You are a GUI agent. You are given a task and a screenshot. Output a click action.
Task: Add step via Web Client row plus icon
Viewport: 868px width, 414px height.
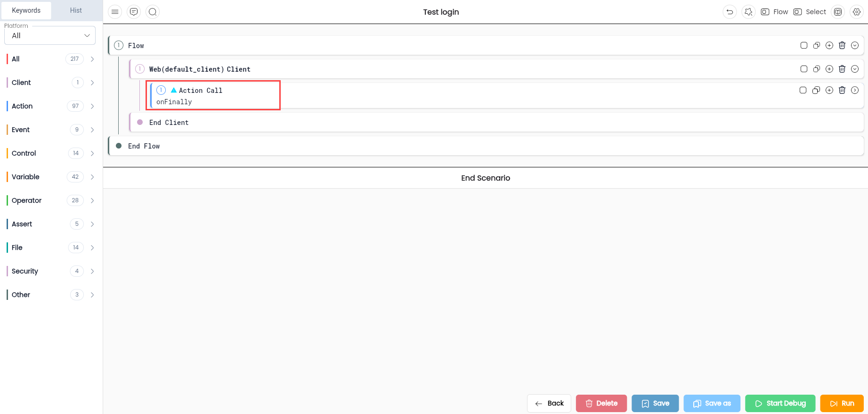tap(829, 69)
